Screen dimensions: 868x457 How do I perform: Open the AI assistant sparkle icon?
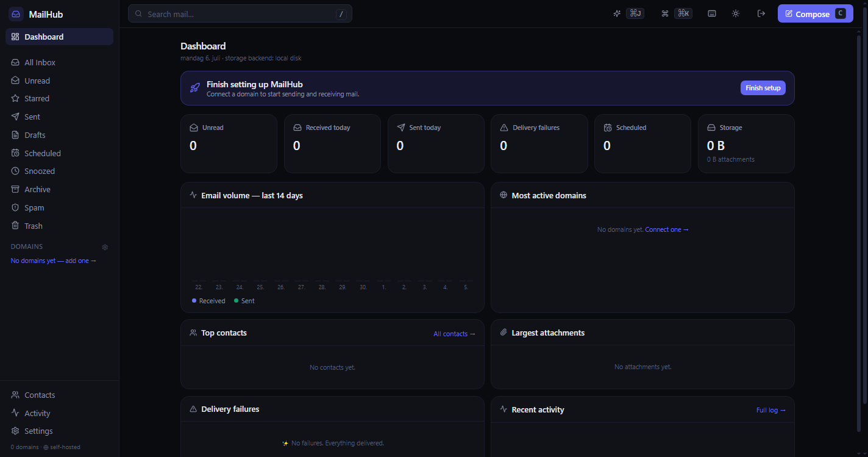[x=617, y=13]
